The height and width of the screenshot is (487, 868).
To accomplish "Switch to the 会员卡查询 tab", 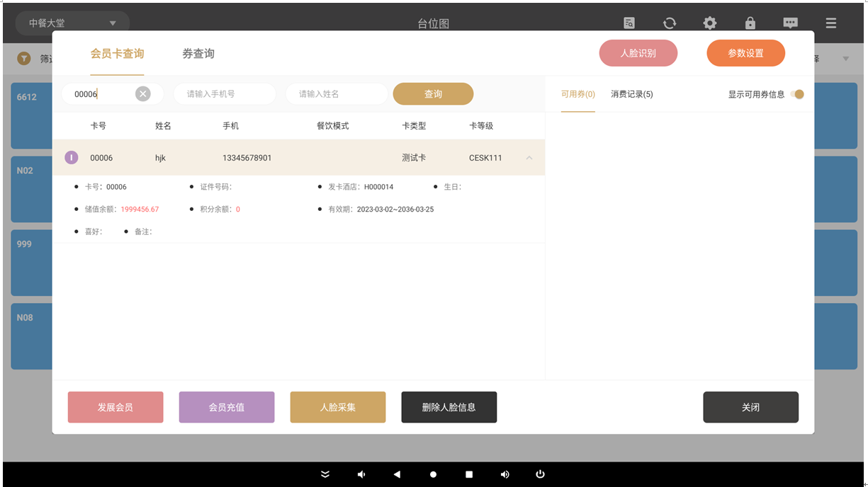I will [x=117, y=54].
